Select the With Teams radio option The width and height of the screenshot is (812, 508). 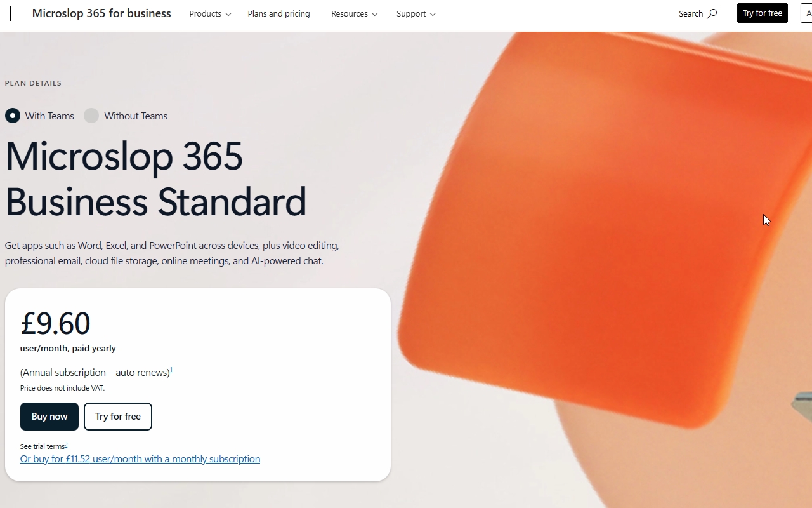coord(13,116)
